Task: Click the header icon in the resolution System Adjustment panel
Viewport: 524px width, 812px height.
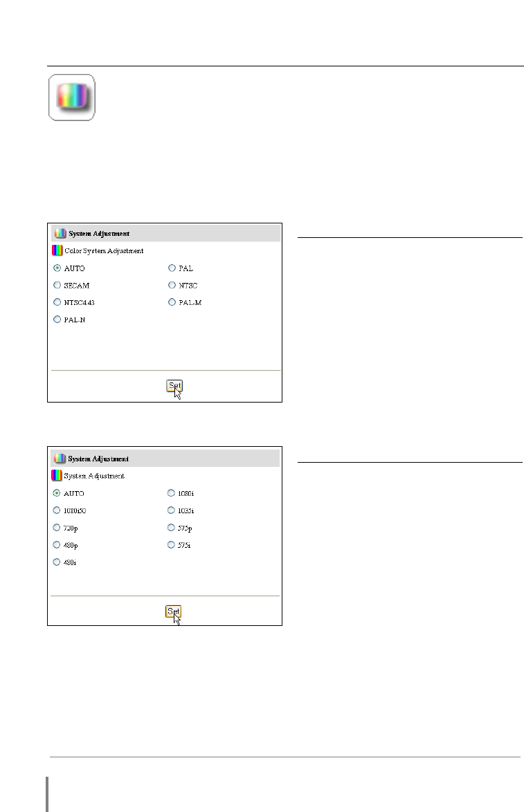Action: (60, 459)
